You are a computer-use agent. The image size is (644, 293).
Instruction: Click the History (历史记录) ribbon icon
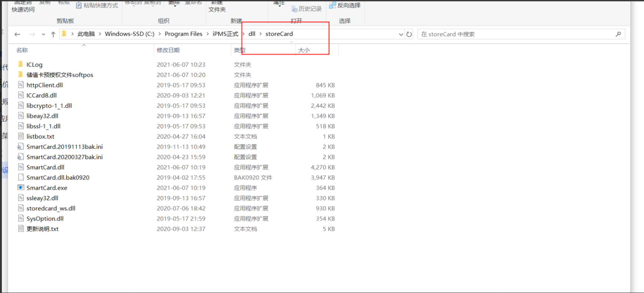[295, 9]
